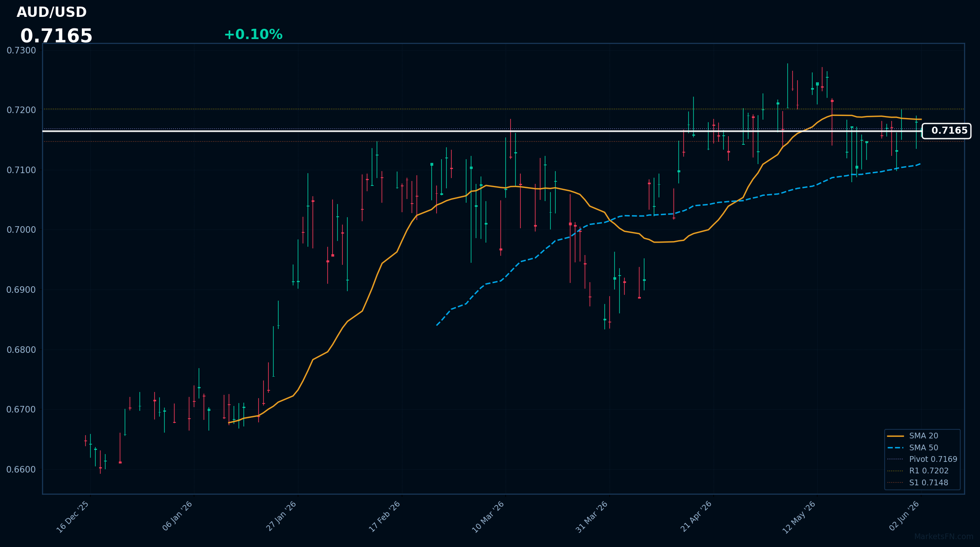The width and height of the screenshot is (980, 547).
Task: Click the 0.6900 y-axis label
Action: pos(21,290)
